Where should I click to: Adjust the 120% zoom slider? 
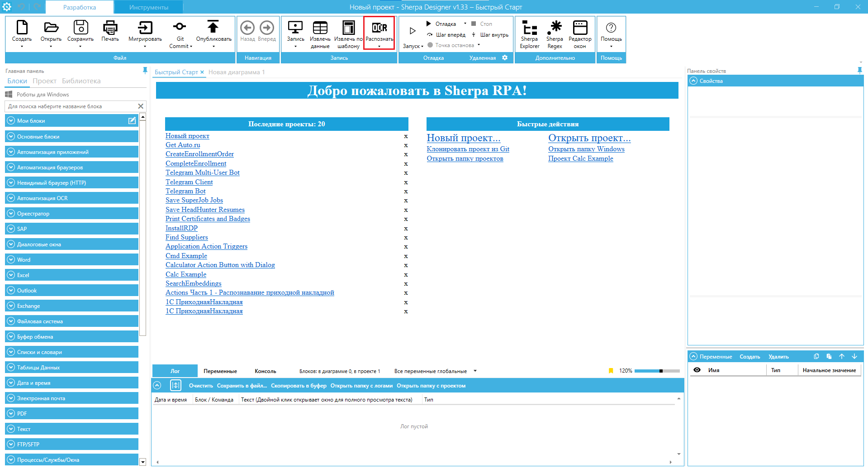click(661, 371)
